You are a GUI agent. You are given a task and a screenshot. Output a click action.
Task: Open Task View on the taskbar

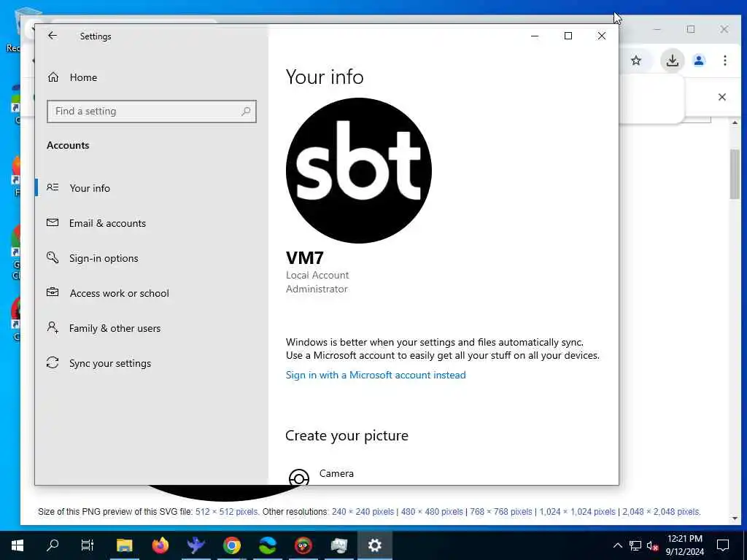pos(88,545)
